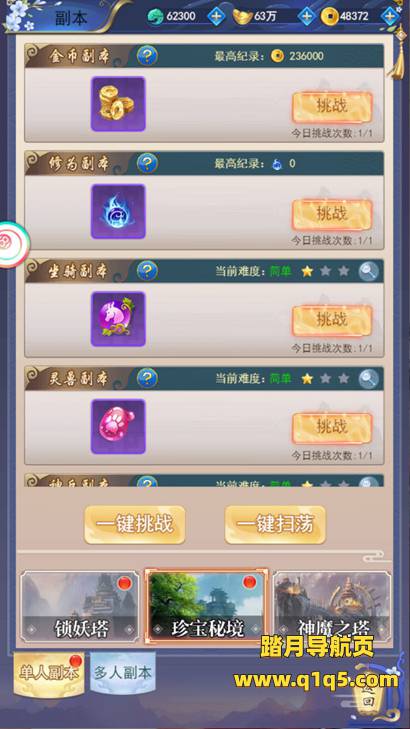Open help question mark for 坐骑副本
The width and height of the screenshot is (410, 729).
[147, 271]
